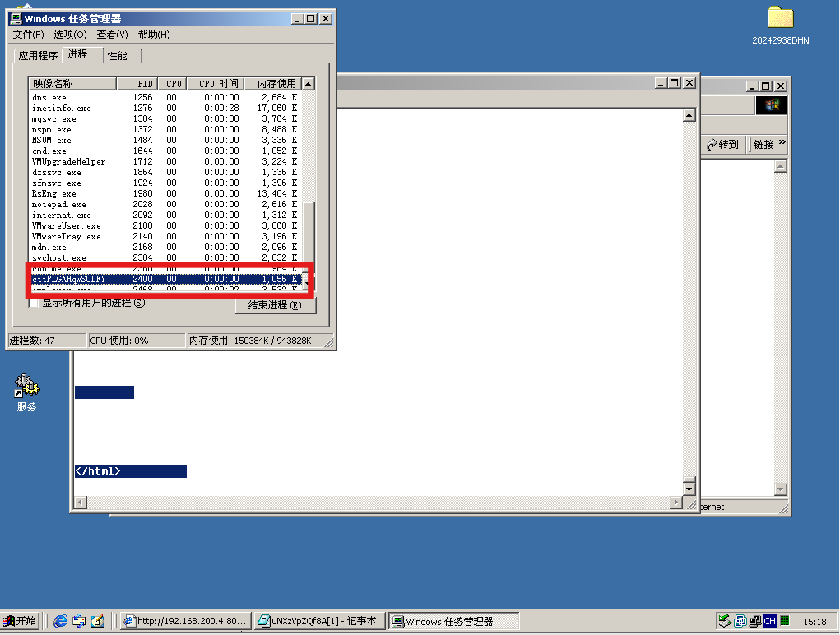Viewport: 840px width, 635px height.
Task: Open the 查看(V) menu in Task Manager
Action: click(112, 35)
